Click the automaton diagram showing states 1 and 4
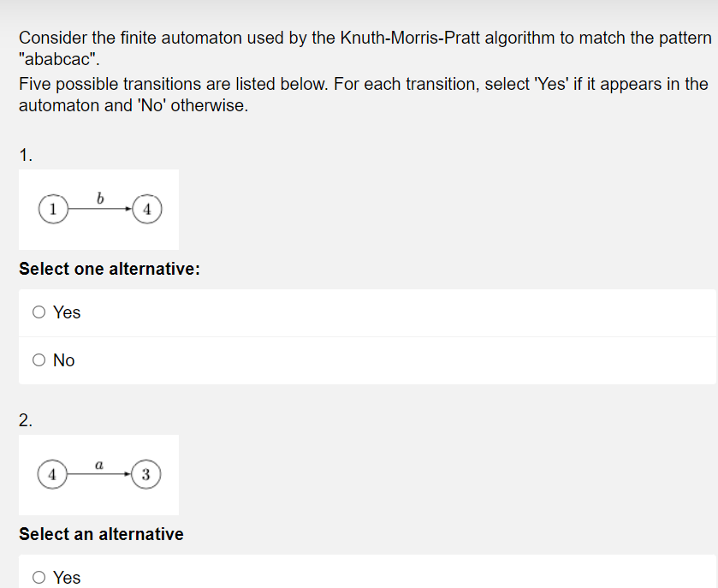718x588 pixels. pyautogui.click(x=98, y=208)
